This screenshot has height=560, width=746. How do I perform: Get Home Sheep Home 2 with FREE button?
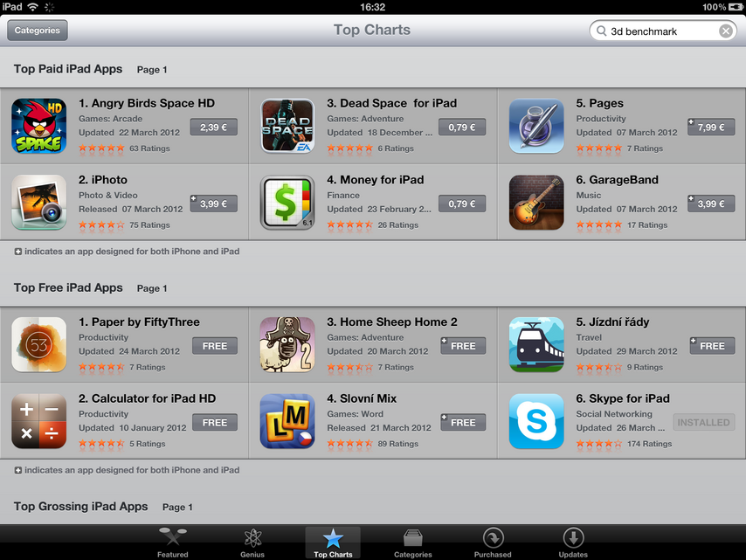click(x=463, y=346)
